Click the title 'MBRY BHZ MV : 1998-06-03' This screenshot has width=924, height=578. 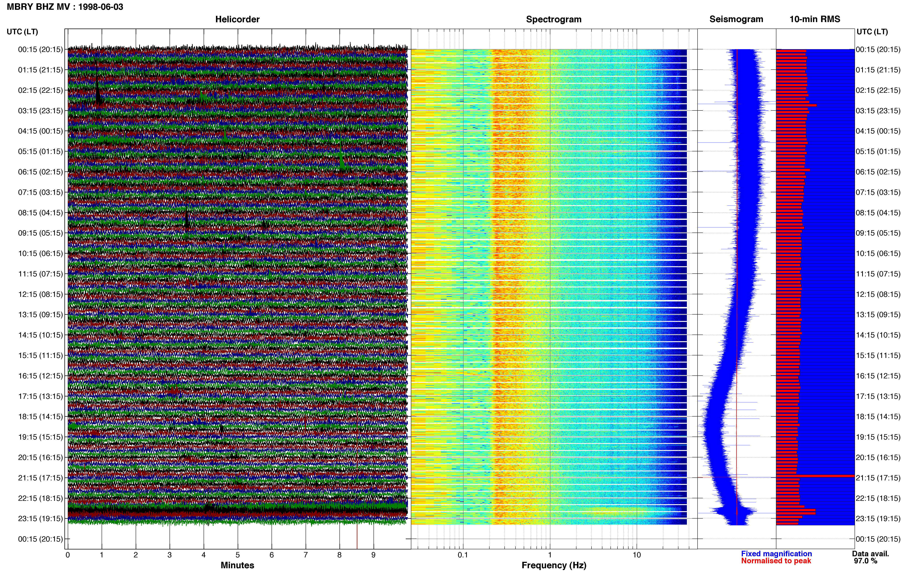coord(65,7)
